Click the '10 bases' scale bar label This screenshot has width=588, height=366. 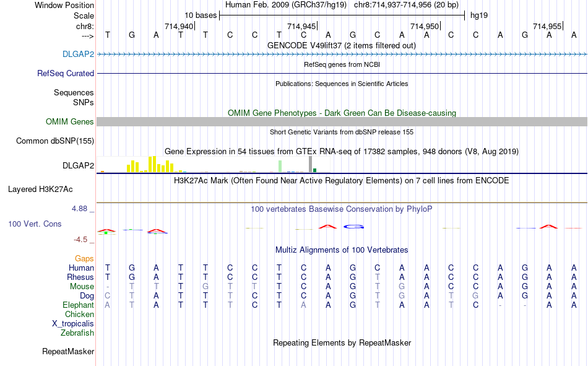point(201,15)
